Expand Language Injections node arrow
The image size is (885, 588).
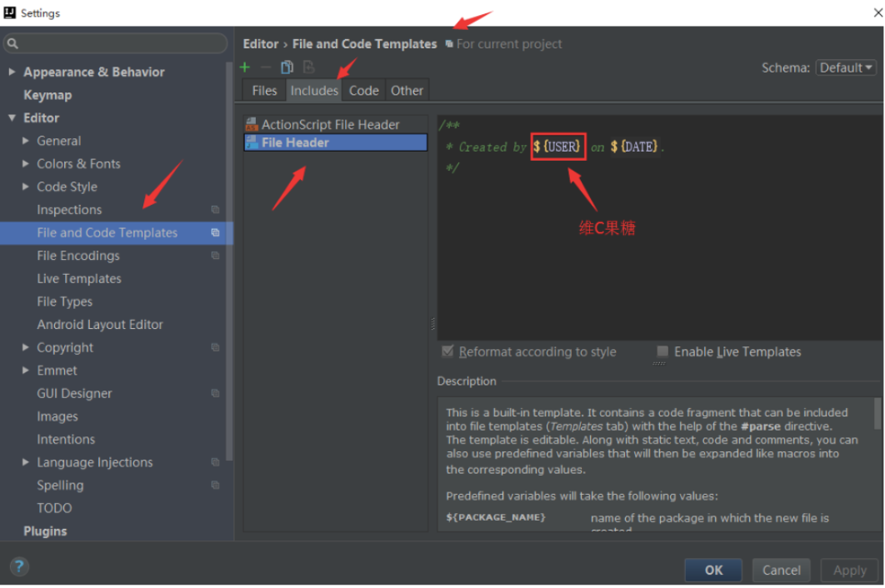[25, 462]
